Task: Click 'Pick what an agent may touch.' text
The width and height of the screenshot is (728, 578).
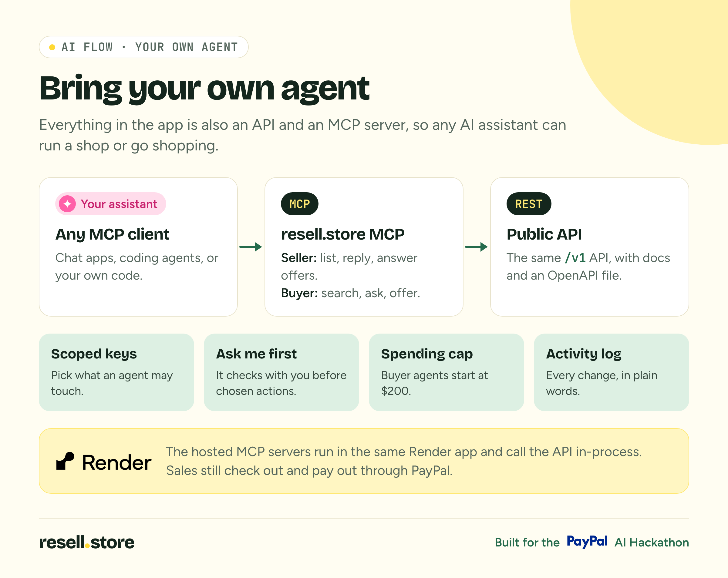Action: pyautogui.click(x=112, y=383)
